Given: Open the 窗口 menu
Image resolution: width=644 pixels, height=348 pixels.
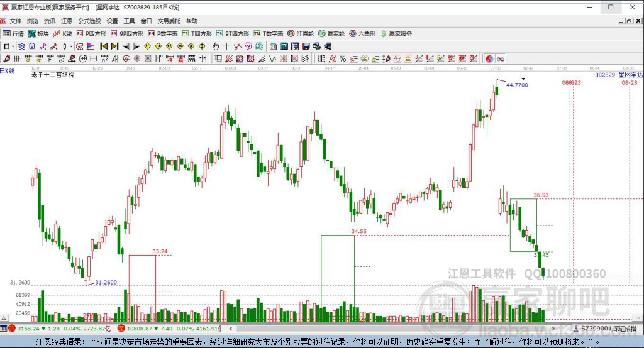Looking at the screenshot, I should pos(146,21).
